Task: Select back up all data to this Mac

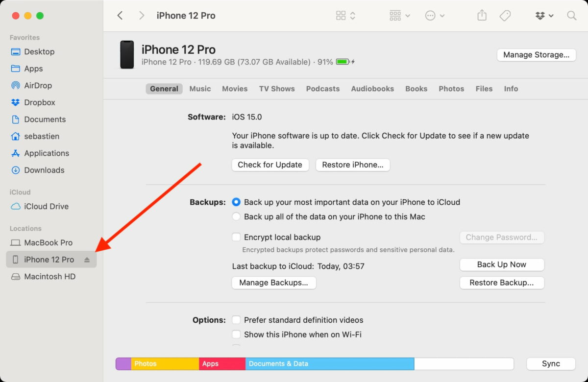Action: point(237,216)
